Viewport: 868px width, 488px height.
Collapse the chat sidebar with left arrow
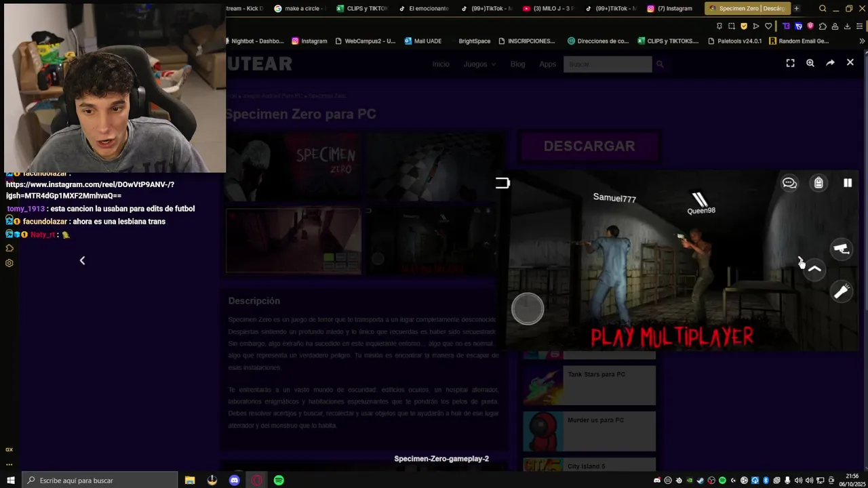tap(82, 261)
